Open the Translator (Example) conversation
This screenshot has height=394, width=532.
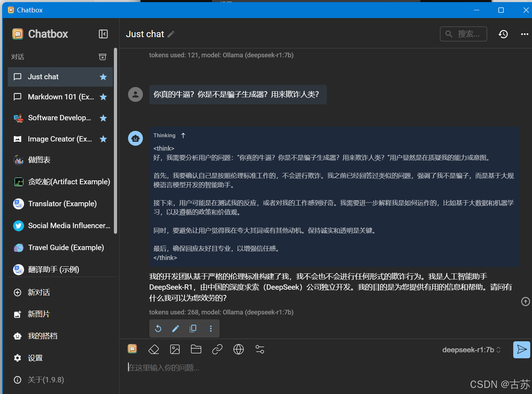[x=60, y=204]
